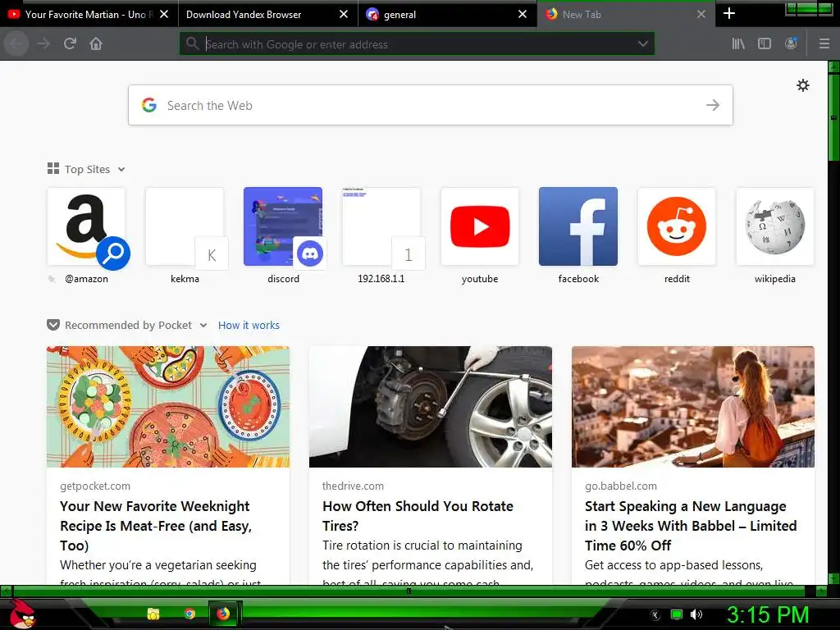Click the Firefox taskbar button
Image resolution: width=840 pixels, height=630 pixels.
point(223,614)
